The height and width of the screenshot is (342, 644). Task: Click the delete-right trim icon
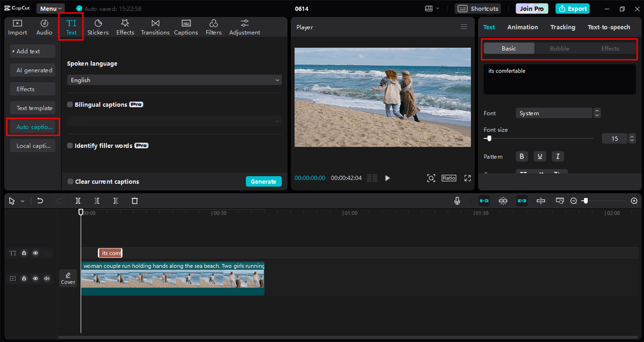(116, 201)
